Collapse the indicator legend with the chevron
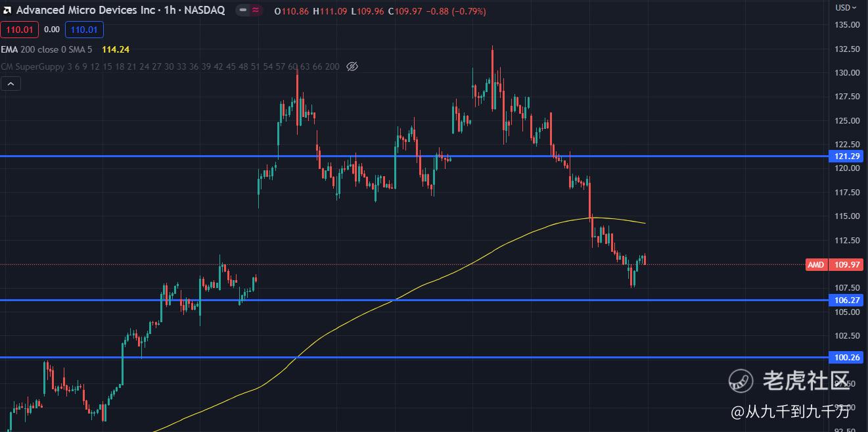Viewport: 868px width, 432px height. pos(11,84)
